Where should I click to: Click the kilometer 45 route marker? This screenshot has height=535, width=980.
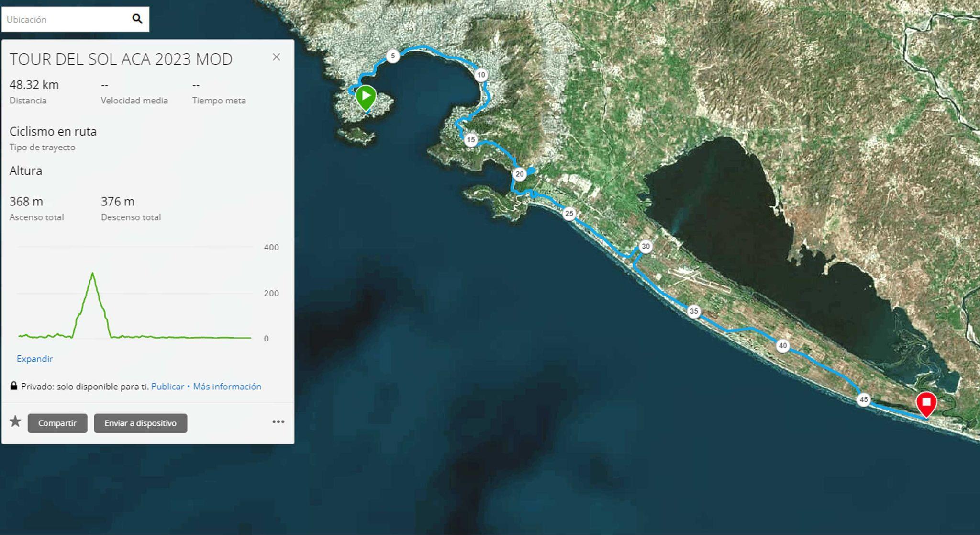point(863,399)
